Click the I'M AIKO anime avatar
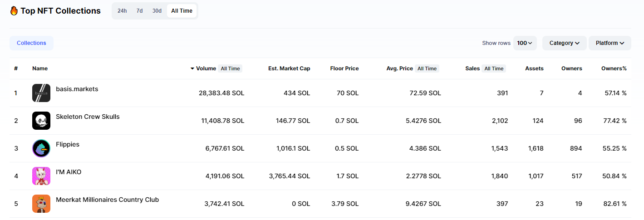This screenshot has height=220, width=644. [41, 176]
